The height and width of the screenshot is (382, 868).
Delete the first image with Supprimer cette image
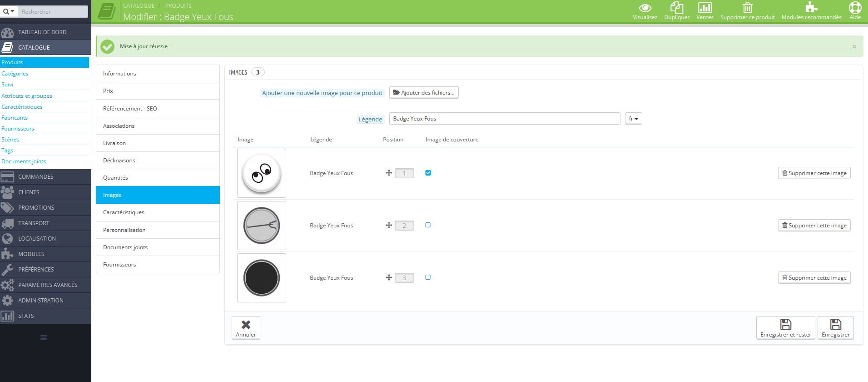tap(814, 173)
